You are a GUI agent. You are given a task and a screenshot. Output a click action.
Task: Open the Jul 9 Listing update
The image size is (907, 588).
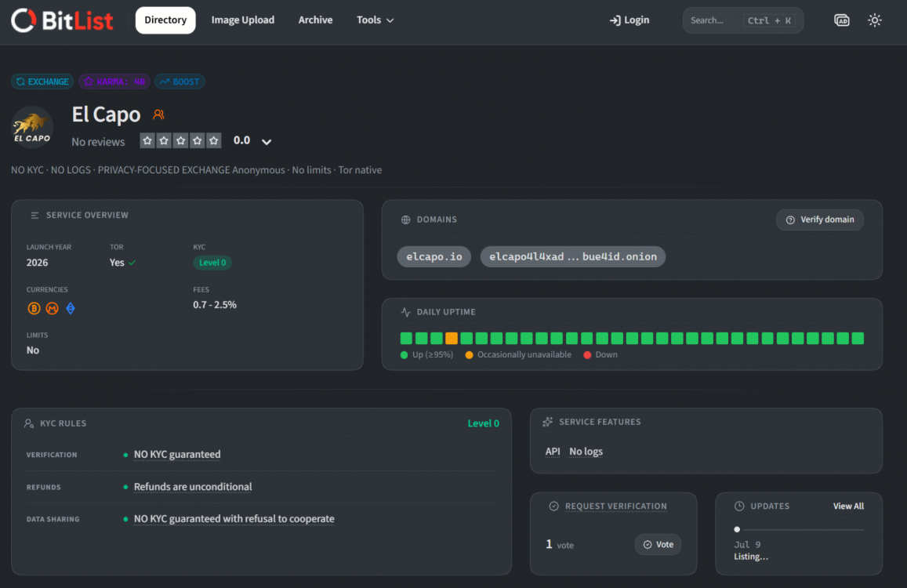coord(752,551)
